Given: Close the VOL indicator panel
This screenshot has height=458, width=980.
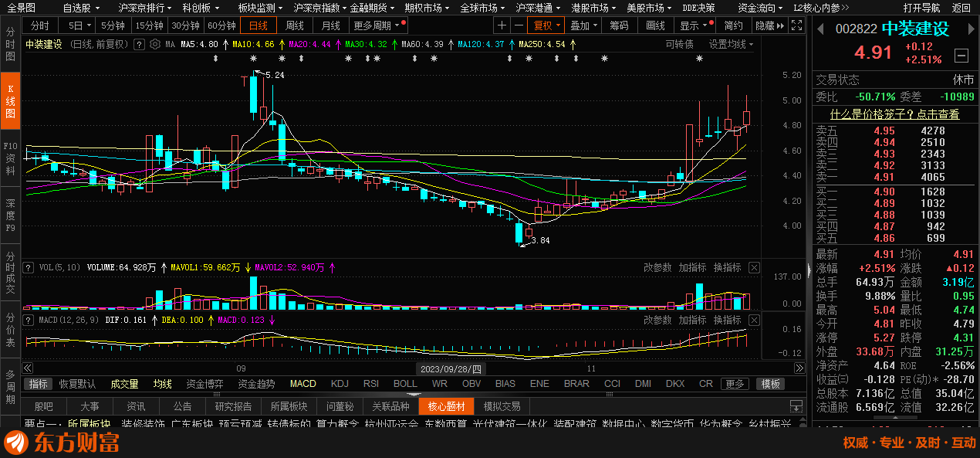Looking at the screenshot, I should (754, 268).
